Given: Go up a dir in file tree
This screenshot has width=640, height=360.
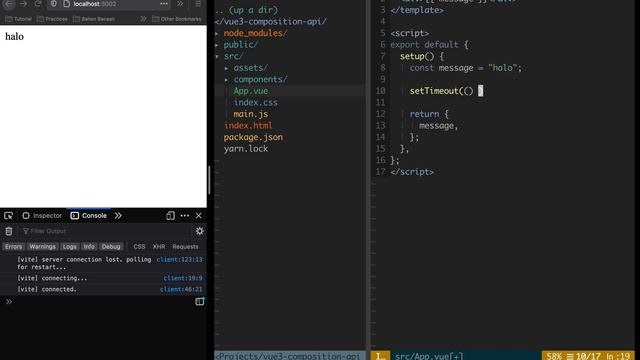Looking at the screenshot, I should pos(246,10).
